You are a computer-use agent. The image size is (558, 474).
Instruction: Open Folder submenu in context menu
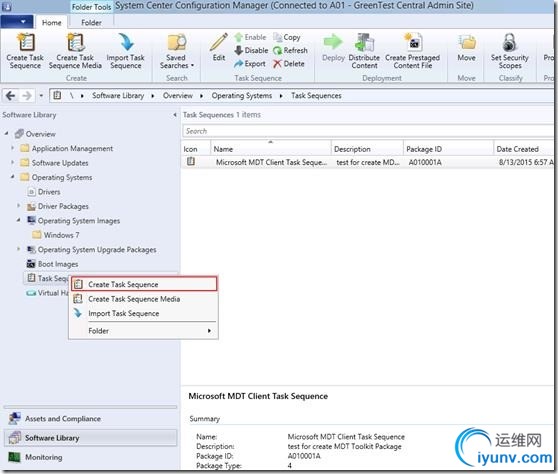click(144, 331)
